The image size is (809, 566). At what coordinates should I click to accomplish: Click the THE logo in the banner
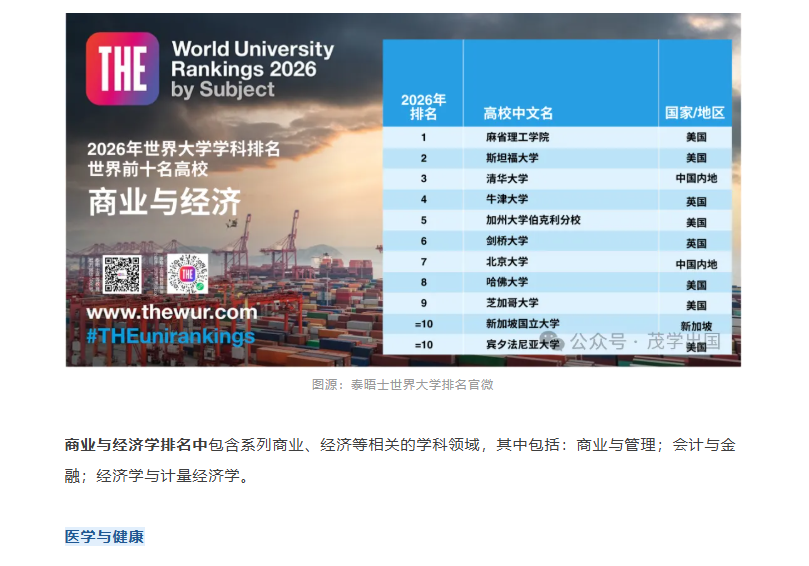121,69
